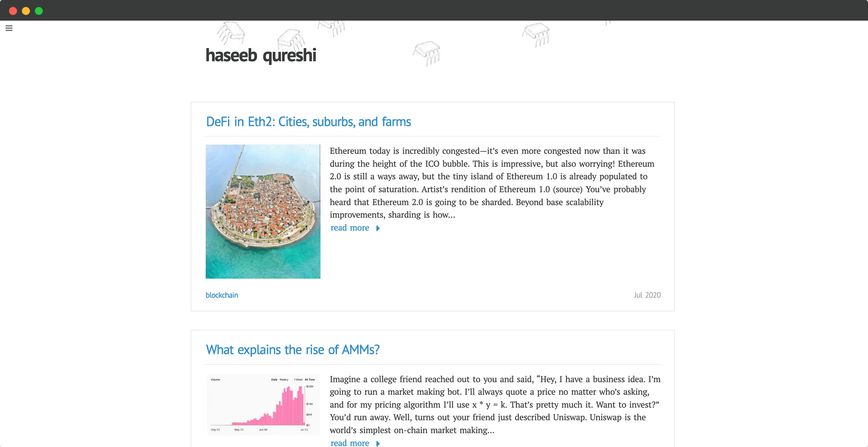
Task: View posts tagged blockchain
Action: point(222,295)
